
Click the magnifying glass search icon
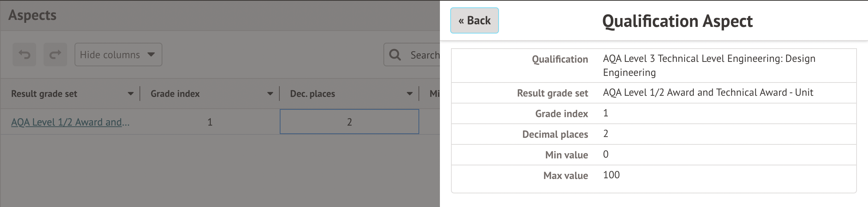pos(395,55)
